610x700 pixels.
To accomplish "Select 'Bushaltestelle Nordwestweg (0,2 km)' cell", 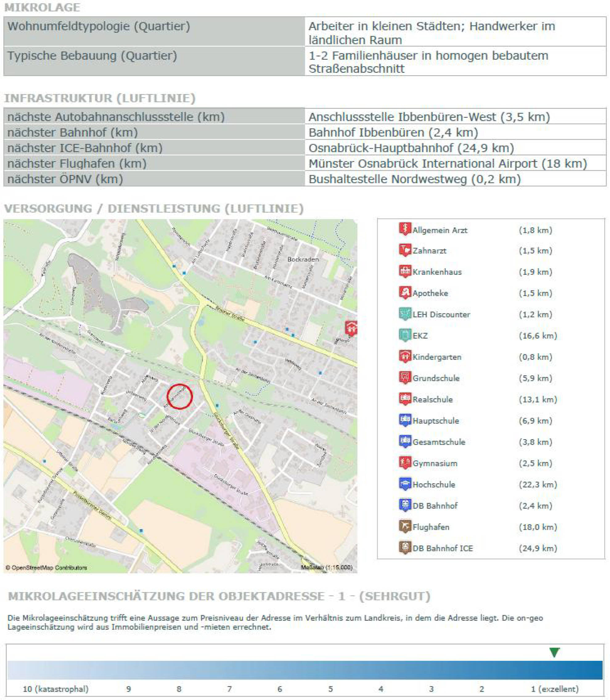I will pos(456,179).
